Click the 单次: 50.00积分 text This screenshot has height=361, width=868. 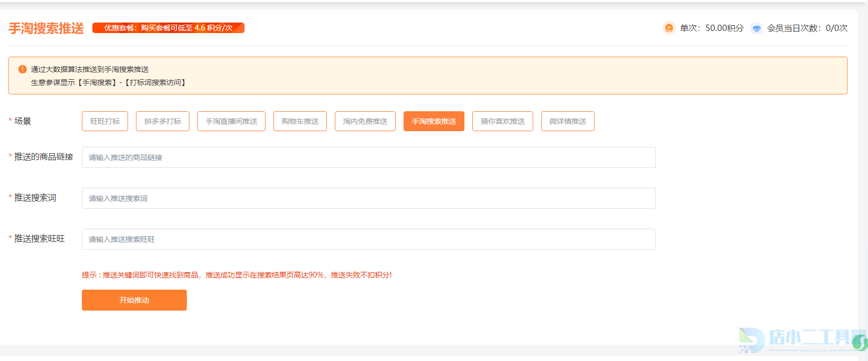pos(712,28)
